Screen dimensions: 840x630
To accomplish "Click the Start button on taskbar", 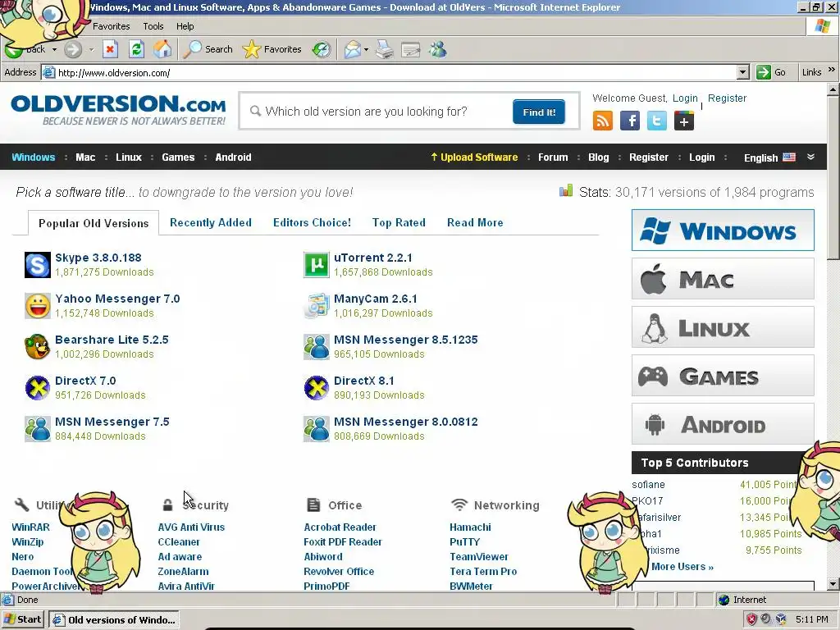I will [22, 620].
